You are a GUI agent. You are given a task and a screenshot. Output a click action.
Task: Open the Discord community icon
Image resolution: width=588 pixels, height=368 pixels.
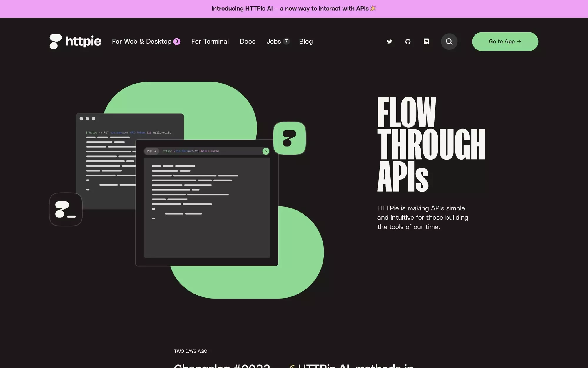point(426,42)
